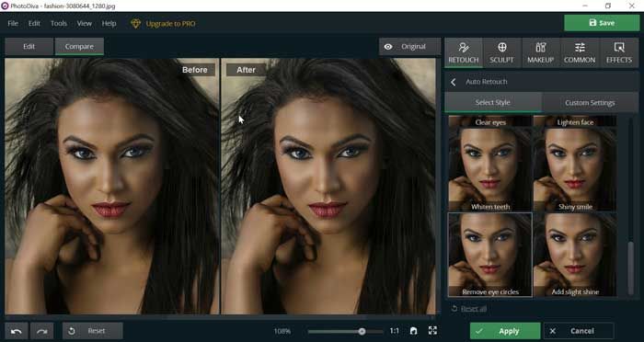
Task: Click the horizontal image scrollbar
Action: click(x=267, y=317)
